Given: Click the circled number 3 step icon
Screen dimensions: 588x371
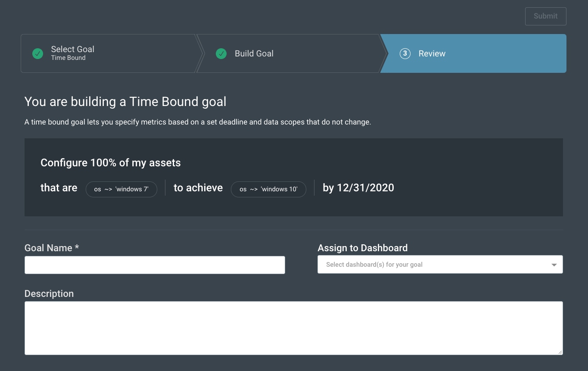Looking at the screenshot, I should click(x=405, y=54).
